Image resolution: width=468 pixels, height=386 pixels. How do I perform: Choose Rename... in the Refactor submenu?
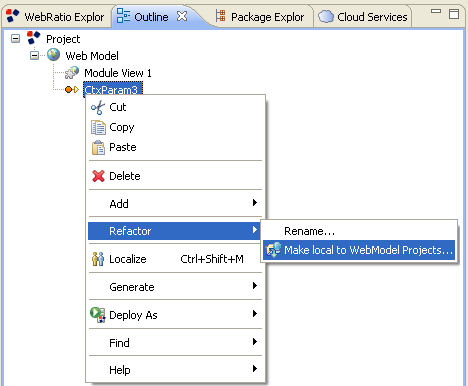coord(359,231)
